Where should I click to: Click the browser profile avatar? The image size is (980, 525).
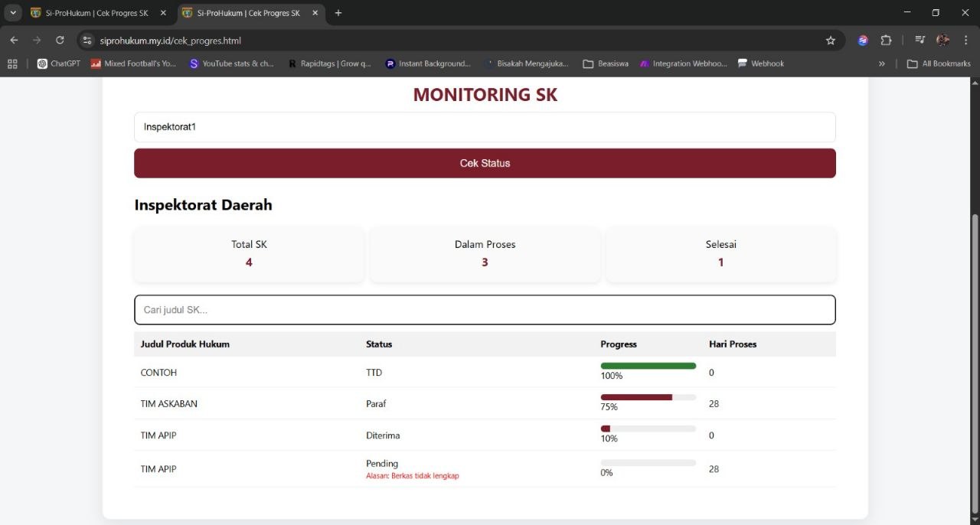coord(942,40)
